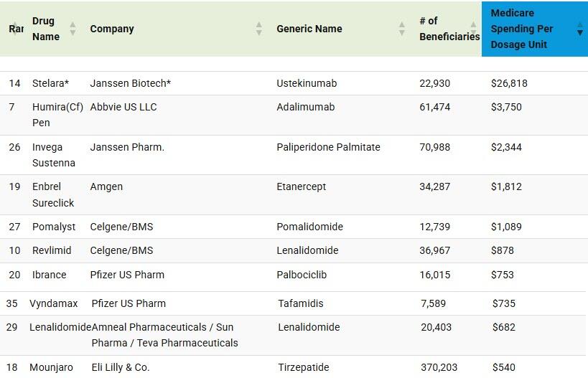Click the Janssen Biotech* company cell
The height and width of the screenshot is (378, 588).
pyautogui.click(x=131, y=83)
